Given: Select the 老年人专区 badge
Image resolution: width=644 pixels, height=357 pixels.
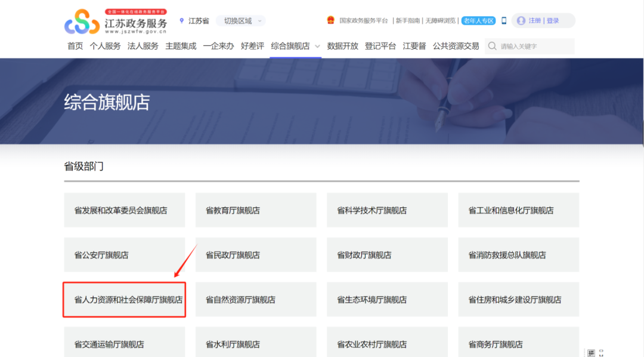Looking at the screenshot, I should 477,20.
